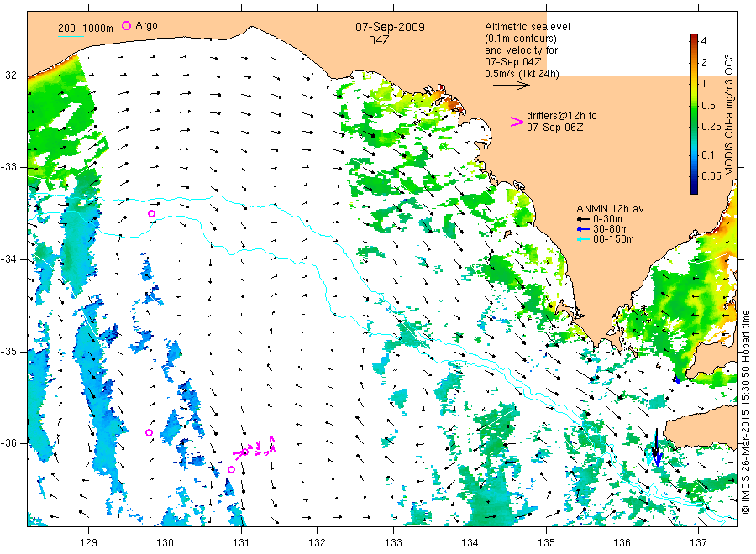Click the latitude axis label -32

(8, 76)
